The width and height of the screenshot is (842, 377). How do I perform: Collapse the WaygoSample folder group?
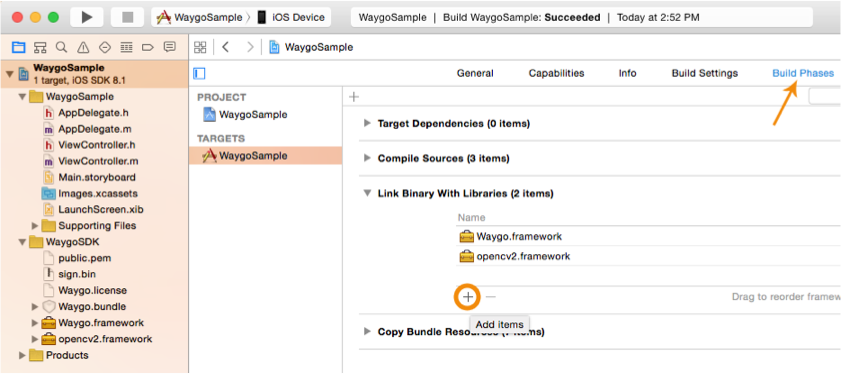[22, 97]
